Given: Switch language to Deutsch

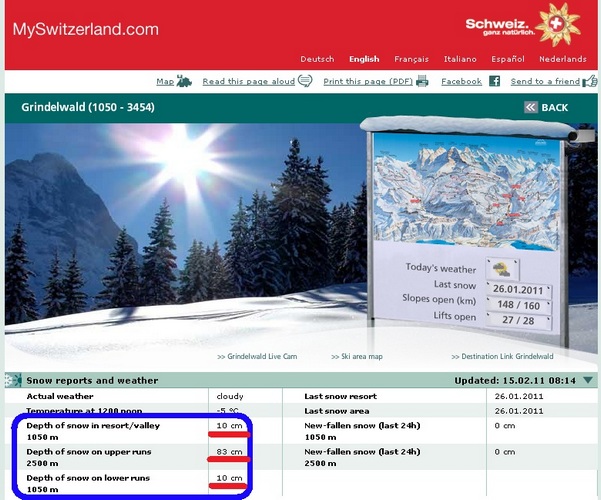Looking at the screenshot, I should 317,59.
